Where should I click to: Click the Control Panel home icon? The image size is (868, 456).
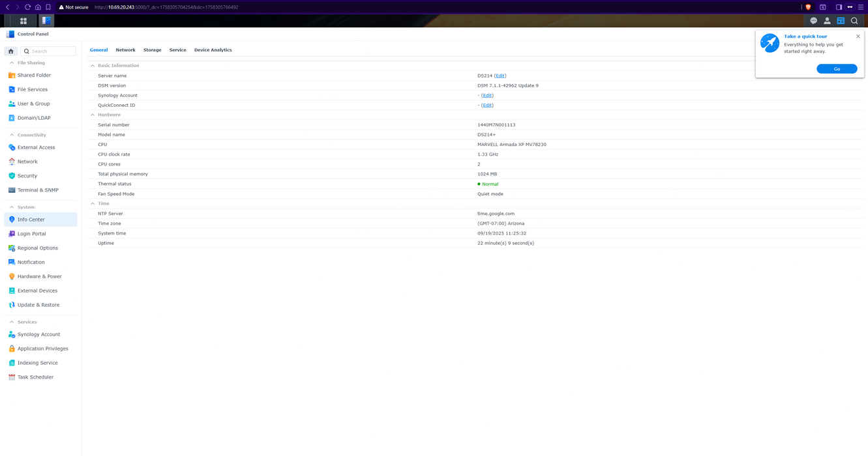coord(11,51)
